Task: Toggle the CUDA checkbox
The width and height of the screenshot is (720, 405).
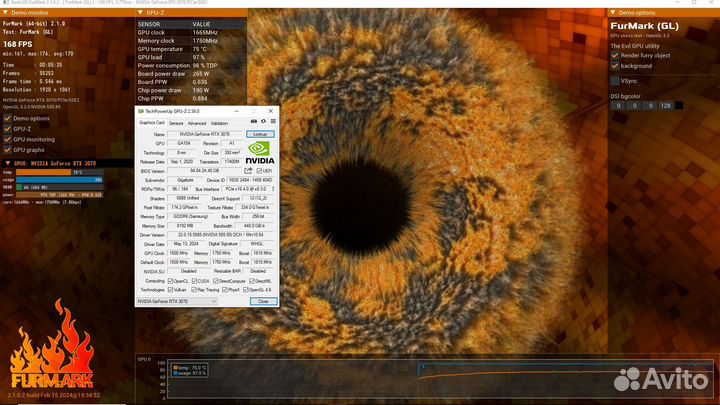Action: pyautogui.click(x=194, y=281)
